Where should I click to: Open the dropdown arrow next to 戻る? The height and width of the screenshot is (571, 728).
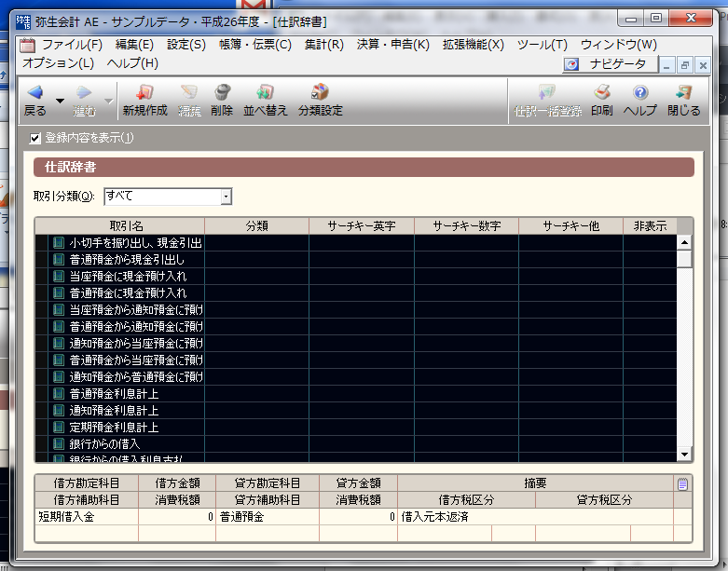60,101
